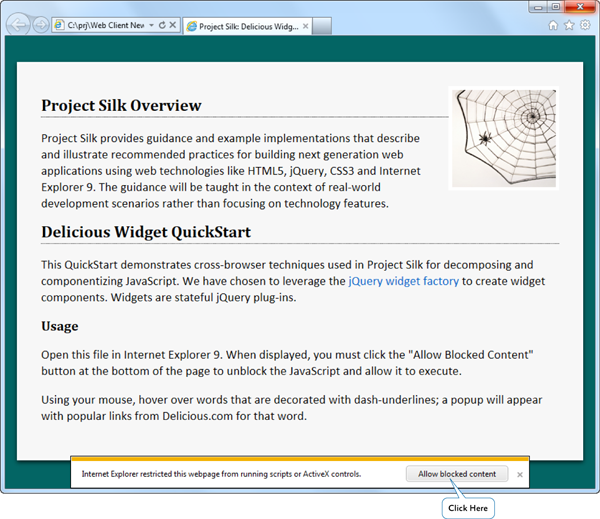Close the Project Silk tab
The image size is (600, 519).
305,26
